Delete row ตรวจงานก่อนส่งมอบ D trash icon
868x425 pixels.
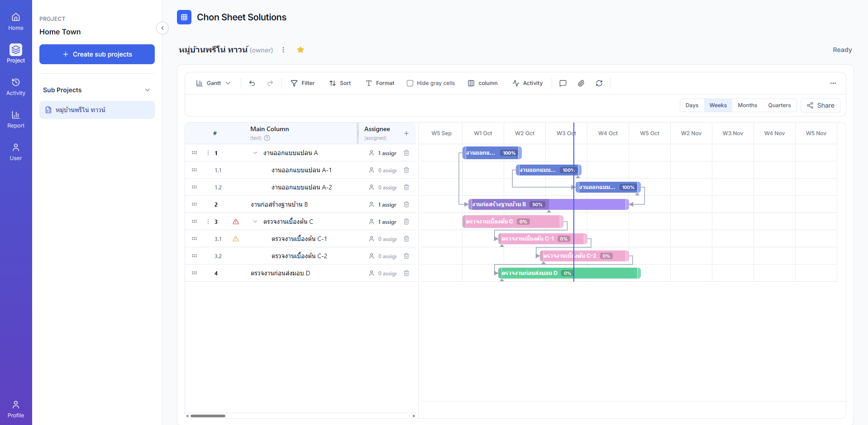tap(406, 273)
